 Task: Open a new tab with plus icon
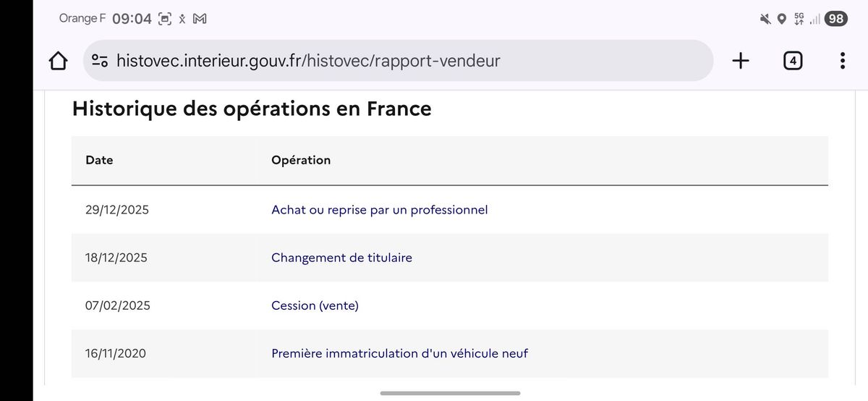click(741, 61)
